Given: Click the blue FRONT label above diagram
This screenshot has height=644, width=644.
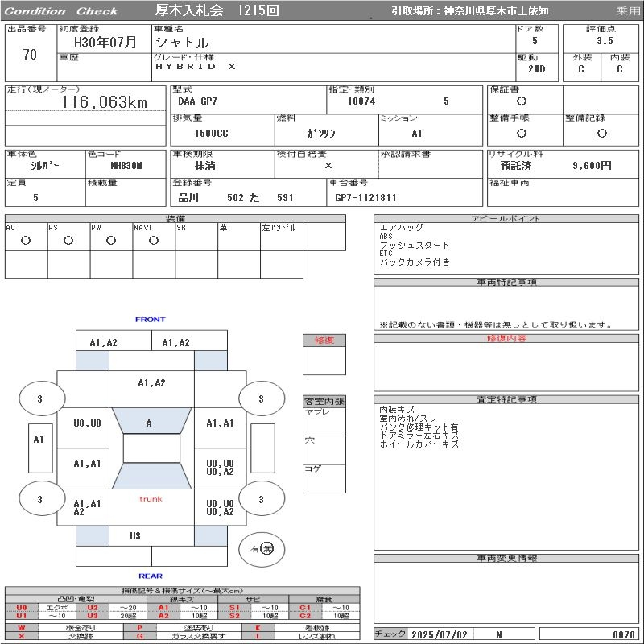Looking at the screenshot, I should (151, 320).
